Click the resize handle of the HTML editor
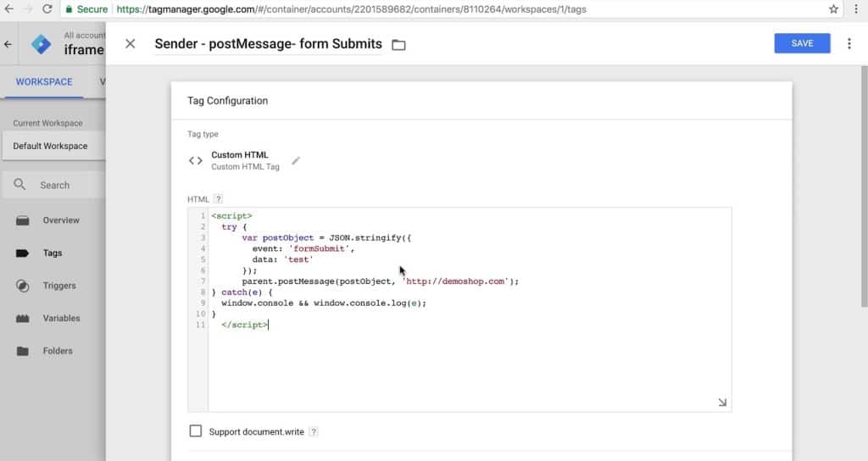868x461 pixels. (722, 403)
